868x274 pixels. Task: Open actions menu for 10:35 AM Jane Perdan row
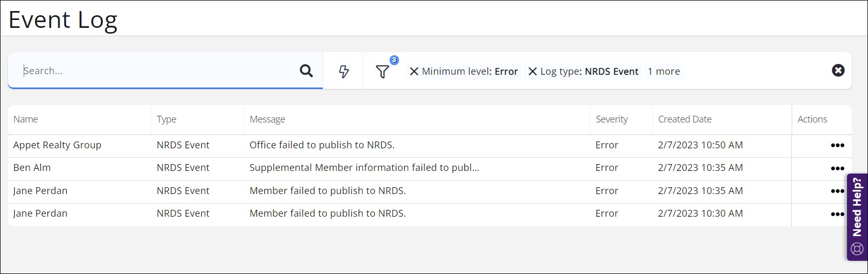click(837, 191)
